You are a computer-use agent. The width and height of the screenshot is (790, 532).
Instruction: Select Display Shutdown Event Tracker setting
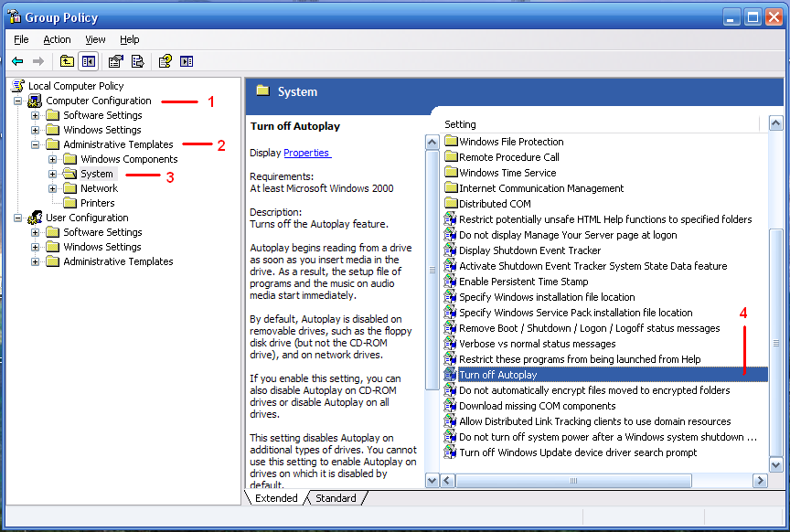(x=529, y=250)
